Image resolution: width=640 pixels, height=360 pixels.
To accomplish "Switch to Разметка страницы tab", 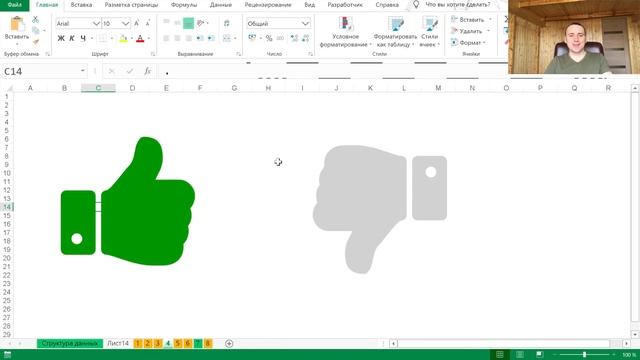I will point(131,5).
